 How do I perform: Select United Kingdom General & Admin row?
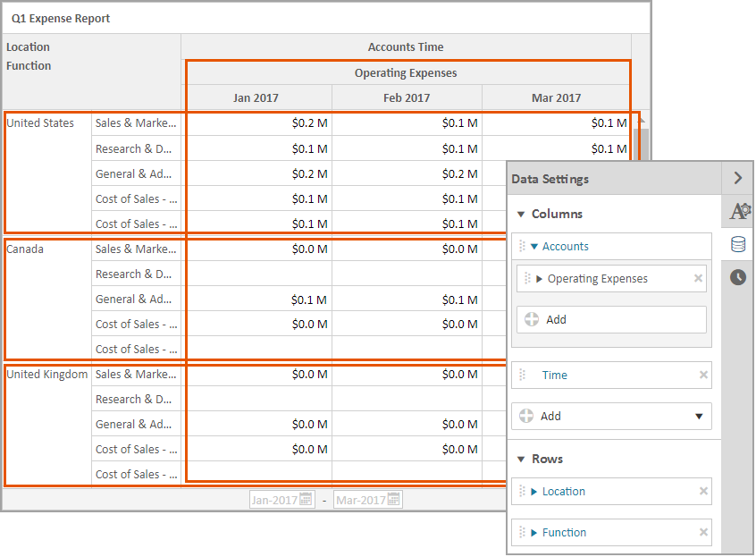click(x=136, y=425)
